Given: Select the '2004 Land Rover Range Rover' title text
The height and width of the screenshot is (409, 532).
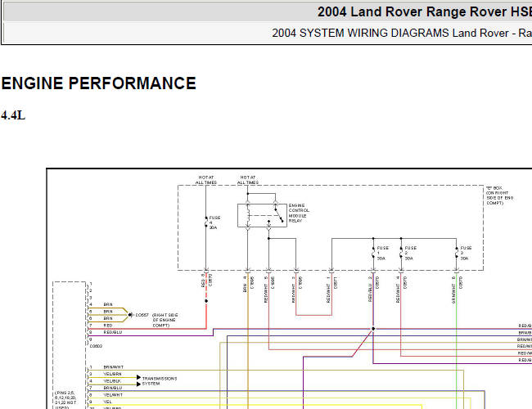Looking at the screenshot, I should pyautogui.click(x=425, y=12).
